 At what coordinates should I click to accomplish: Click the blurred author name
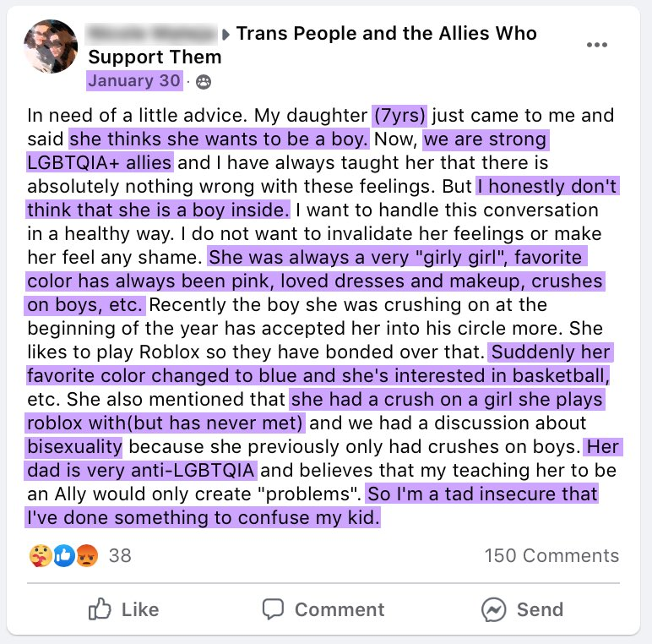coord(152,34)
